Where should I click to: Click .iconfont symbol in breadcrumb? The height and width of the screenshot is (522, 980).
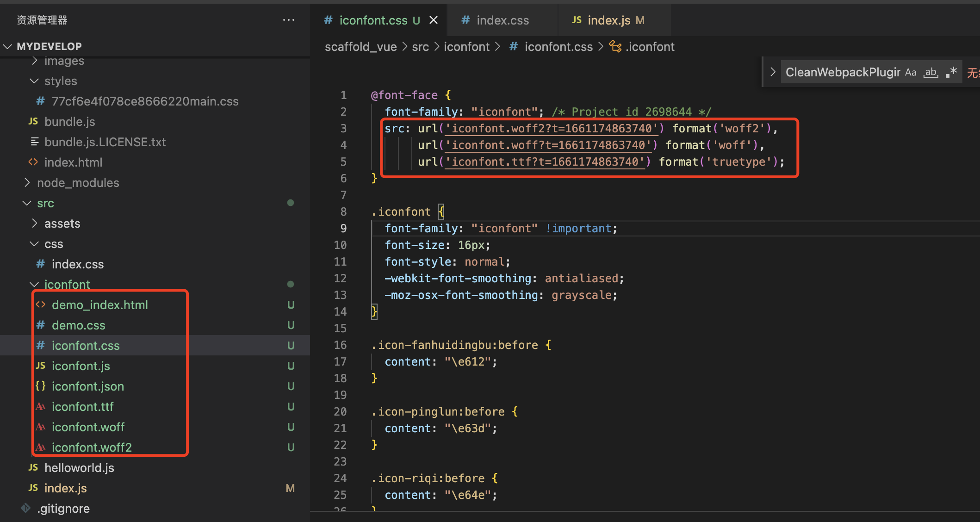pyautogui.click(x=649, y=47)
